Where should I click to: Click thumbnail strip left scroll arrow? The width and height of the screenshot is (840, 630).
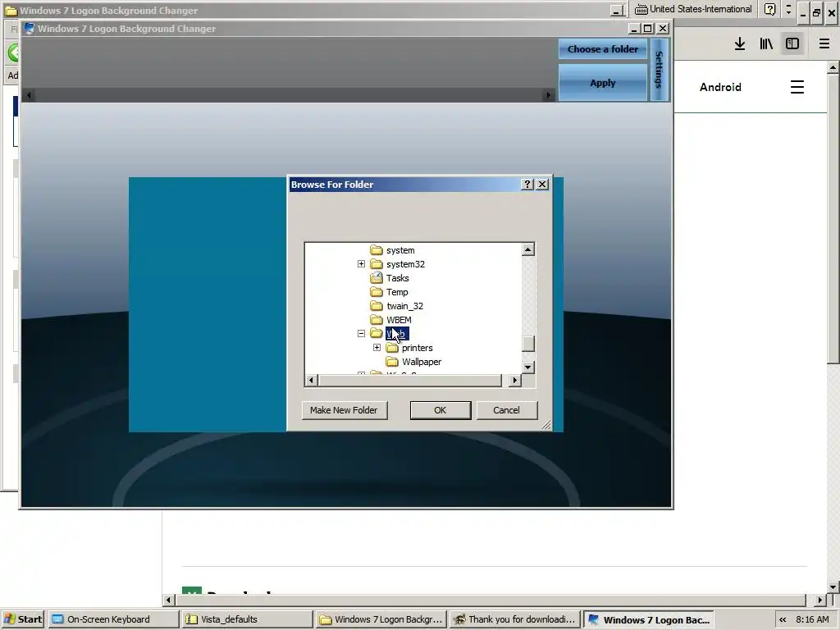pos(29,95)
